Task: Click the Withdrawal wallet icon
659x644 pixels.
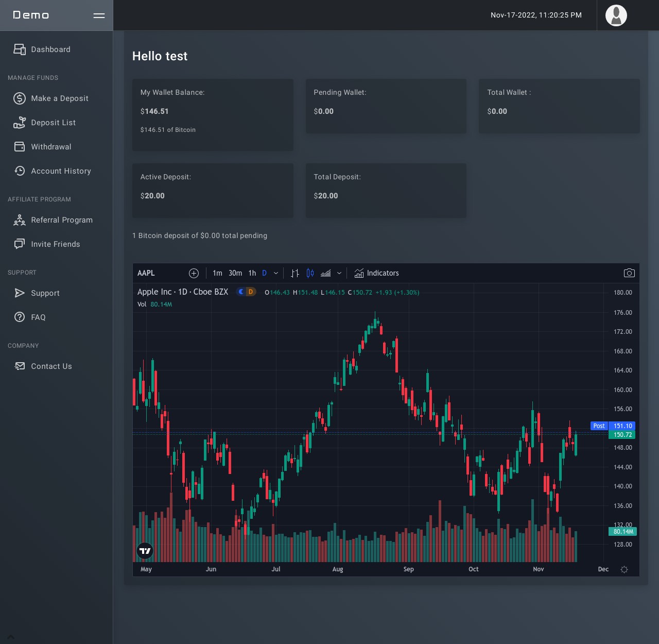Action: [x=20, y=147]
